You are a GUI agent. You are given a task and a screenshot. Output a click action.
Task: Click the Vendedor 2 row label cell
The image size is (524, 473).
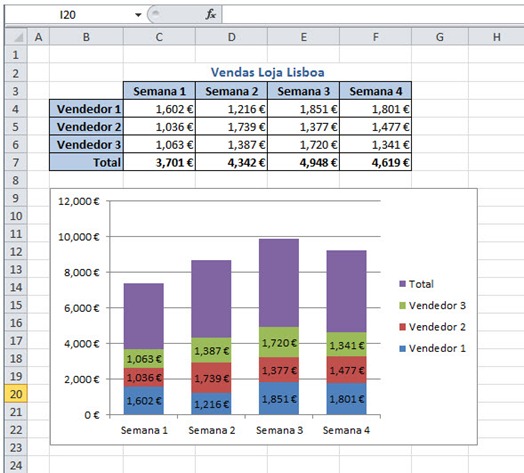(x=86, y=127)
